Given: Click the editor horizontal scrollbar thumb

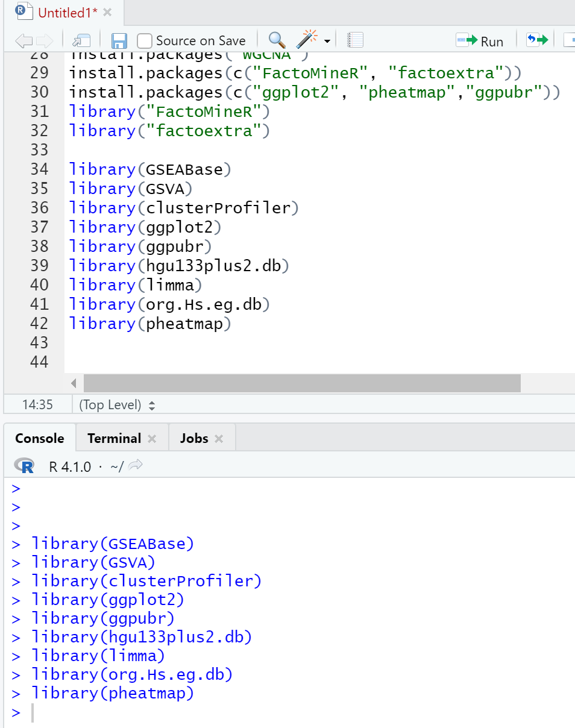Looking at the screenshot, I should click(302, 383).
